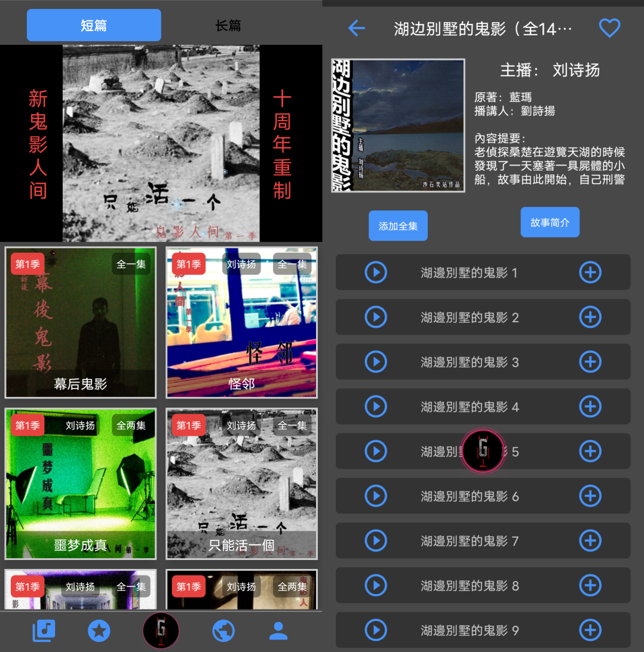Select the 湖邊別墅的鬼影 1 episode title
The width and height of the screenshot is (644, 652).
(x=469, y=273)
